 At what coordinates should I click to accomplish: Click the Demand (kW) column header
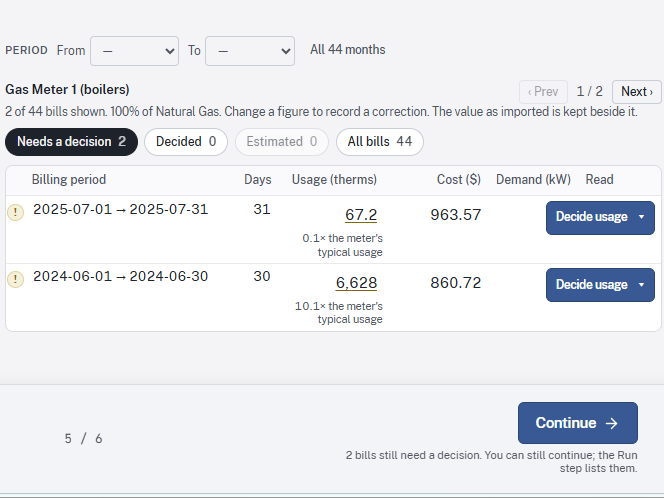coord(533,180)
